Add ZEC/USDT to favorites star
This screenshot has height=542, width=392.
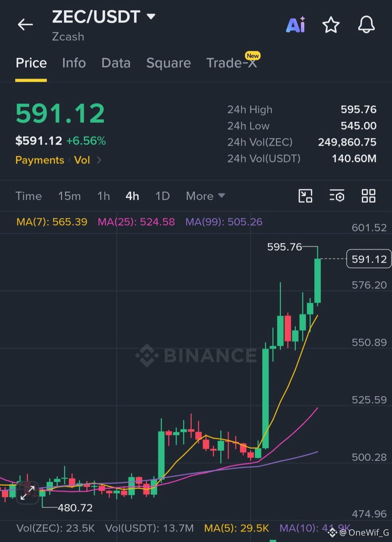tap(331, 25)
